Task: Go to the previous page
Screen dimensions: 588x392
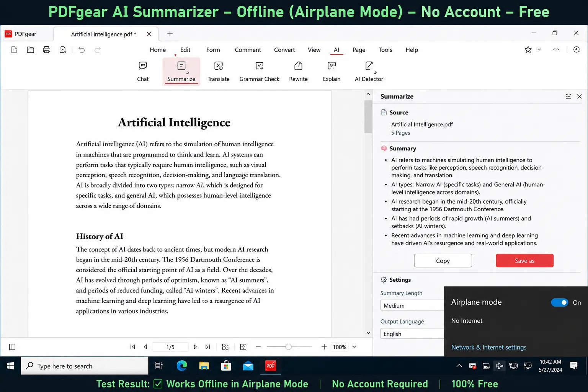Action: click(145, 347)
